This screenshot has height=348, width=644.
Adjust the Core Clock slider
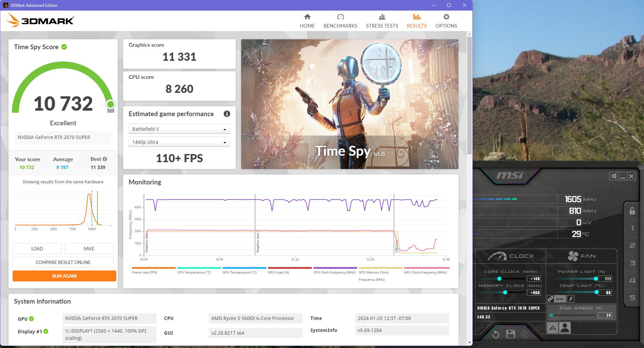(499, 279)
